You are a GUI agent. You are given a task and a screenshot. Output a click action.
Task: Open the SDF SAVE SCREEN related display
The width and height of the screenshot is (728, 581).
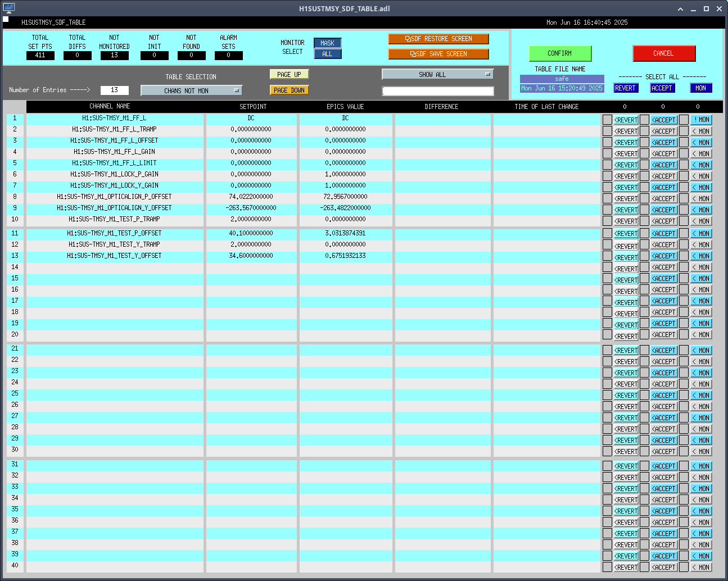point(438,54)
